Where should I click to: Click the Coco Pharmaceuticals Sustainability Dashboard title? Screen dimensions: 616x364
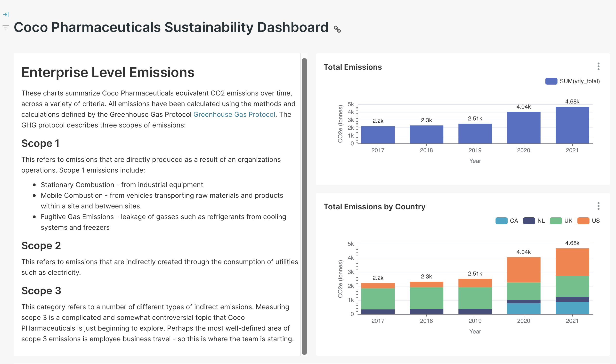(x=171, y=27)
